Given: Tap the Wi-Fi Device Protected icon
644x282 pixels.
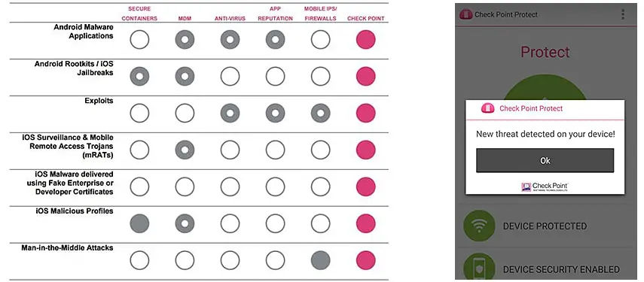Looking at the screenshot, I should (x=479, y=226).
